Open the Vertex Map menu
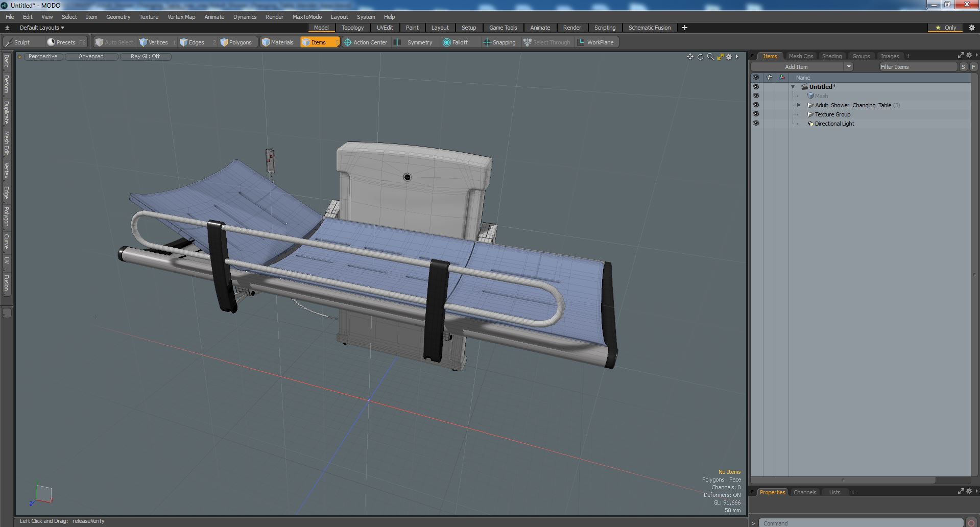Screen dimensions: 980x527 coord(181,17)
